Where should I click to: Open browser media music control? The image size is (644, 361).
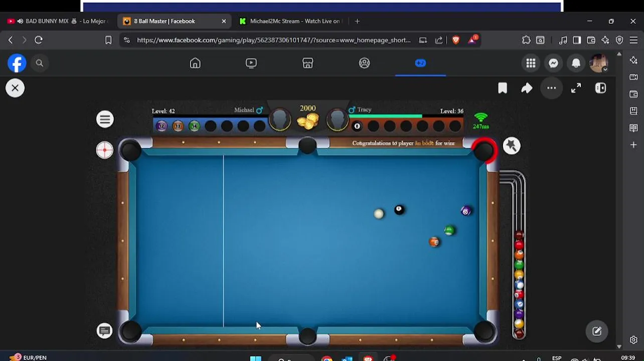563,40
